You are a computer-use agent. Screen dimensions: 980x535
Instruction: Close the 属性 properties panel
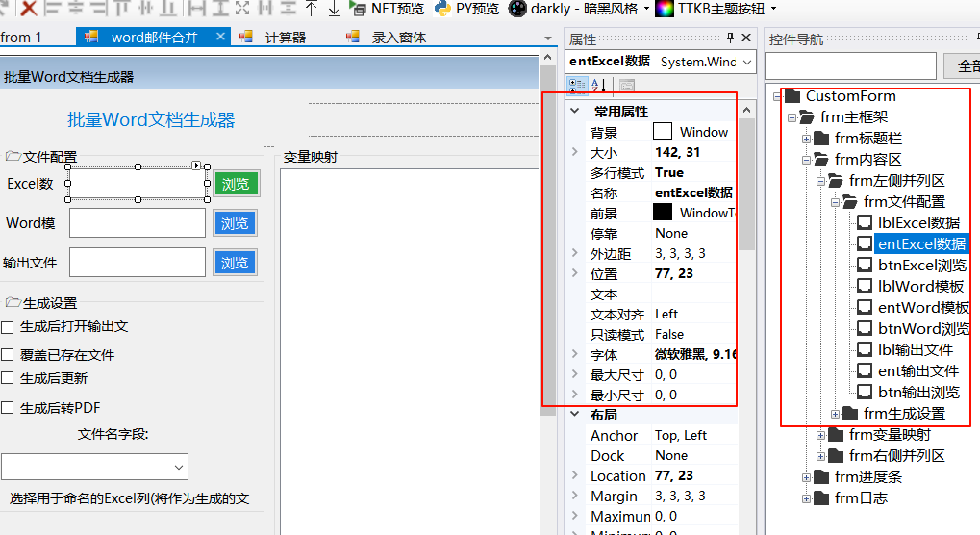click(x=746, y=38)
